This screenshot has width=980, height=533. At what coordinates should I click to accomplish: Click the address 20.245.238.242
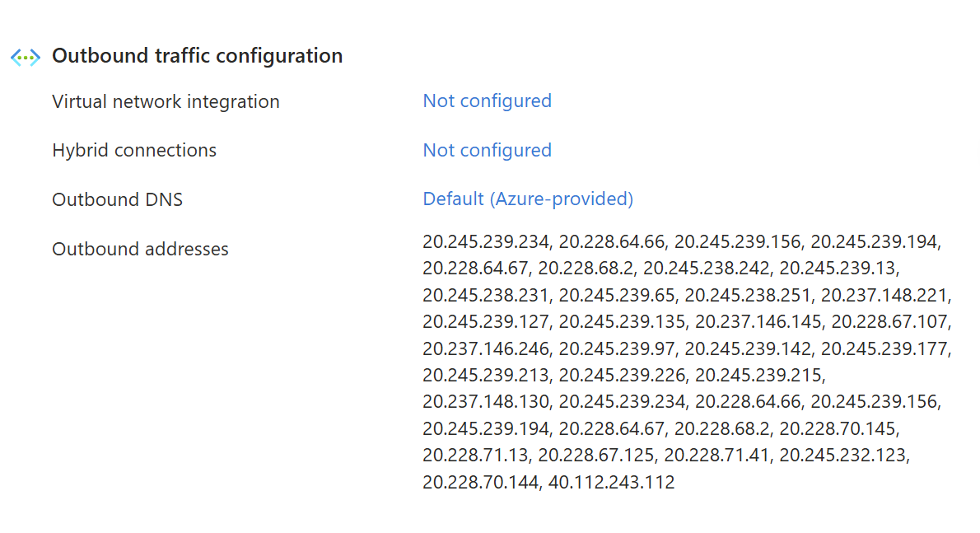tap(707, 268)
